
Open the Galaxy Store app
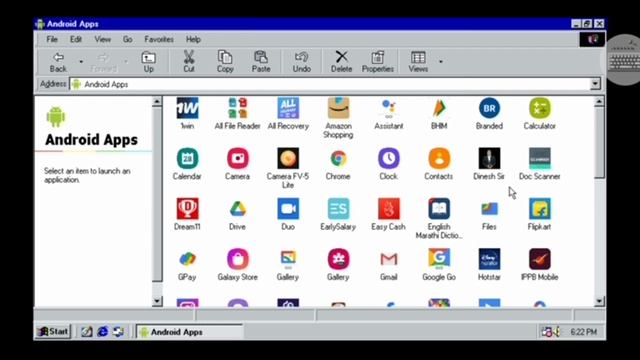tap(238, 259)
